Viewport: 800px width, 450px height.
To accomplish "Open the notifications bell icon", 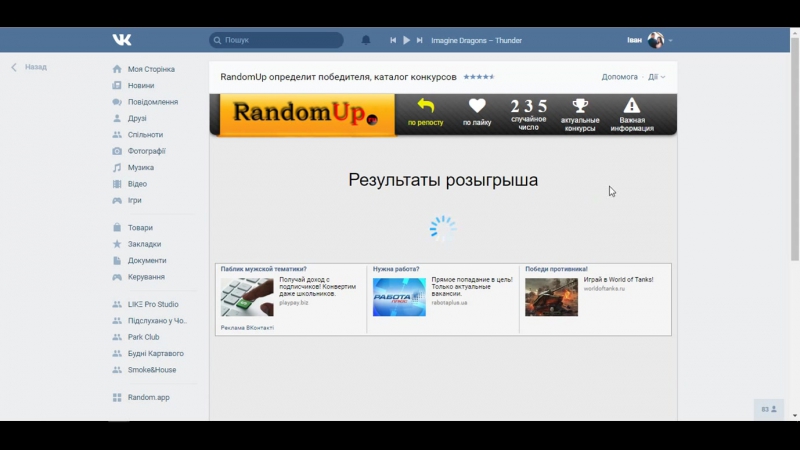I will coord(366,40).
